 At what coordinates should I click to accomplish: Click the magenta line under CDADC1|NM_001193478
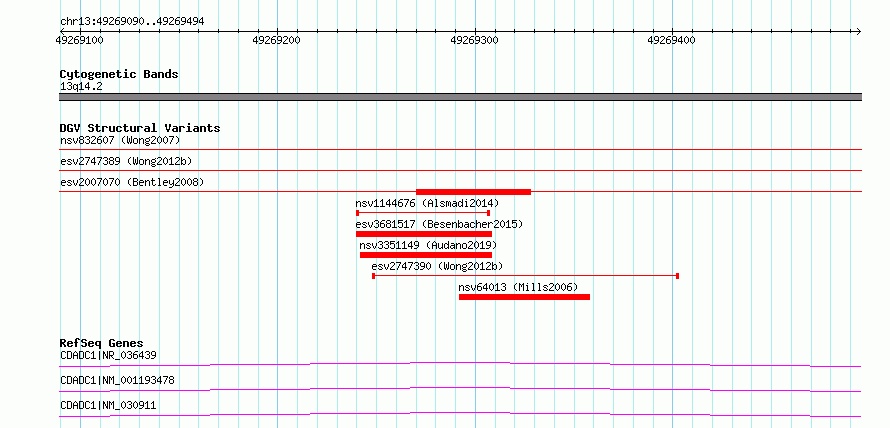click(460, 389)
